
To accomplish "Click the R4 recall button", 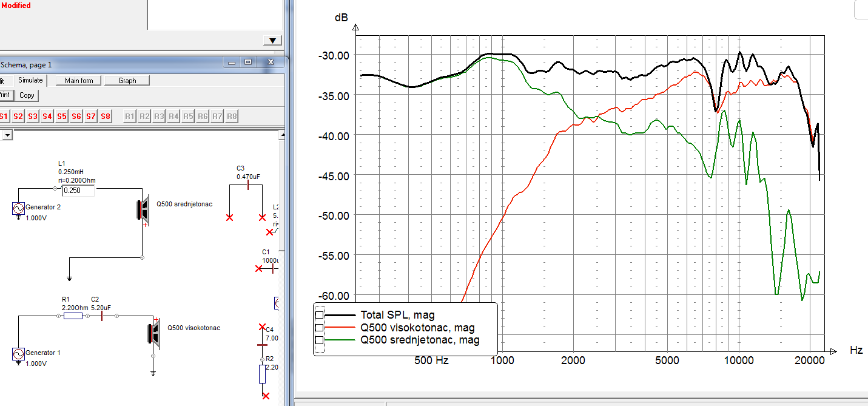I will 173,116.
